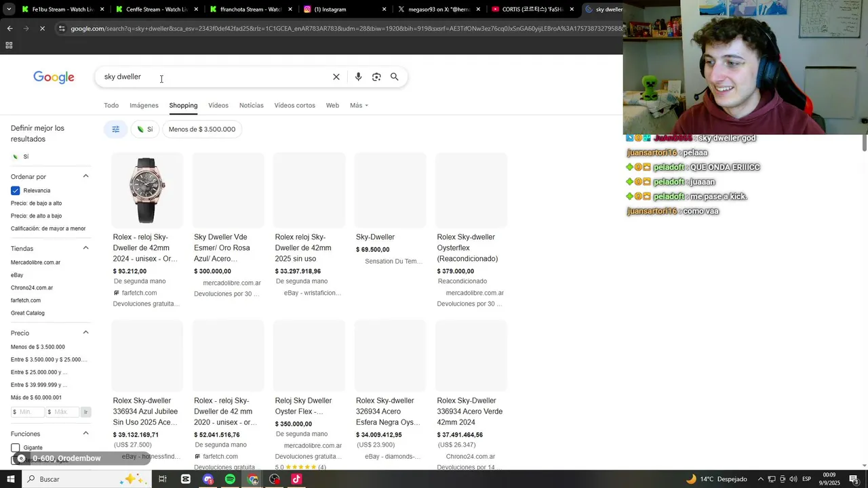Viewport: 868px width, 488px height.
Task: Clear the search box text
Action: click(x=336, y=77)
